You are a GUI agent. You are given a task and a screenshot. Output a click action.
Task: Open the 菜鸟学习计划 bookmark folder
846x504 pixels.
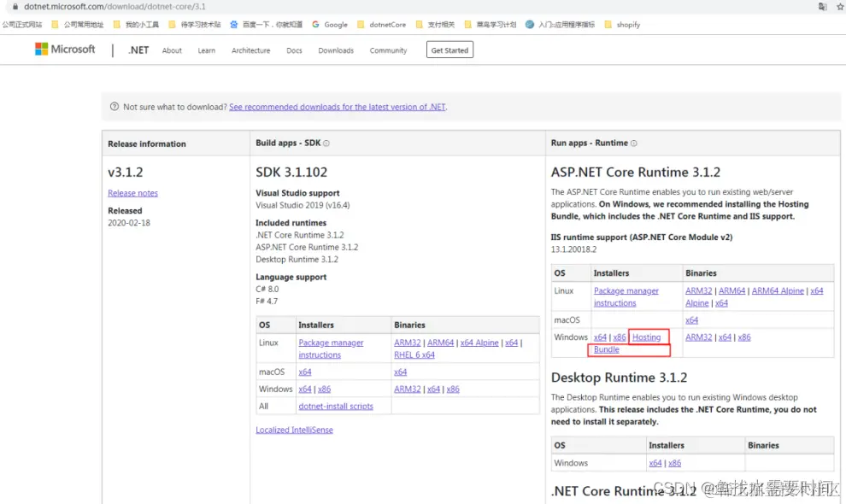pyautogui.click(x=490, y=25)
